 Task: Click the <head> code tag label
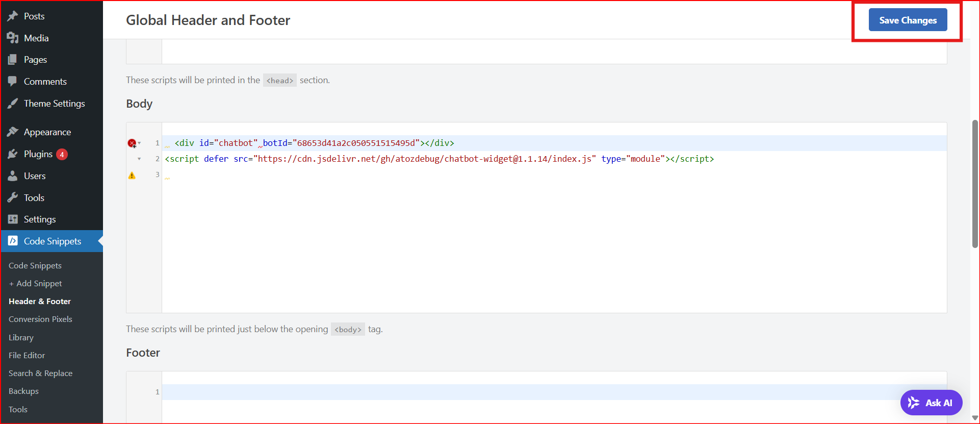point(280,81)
